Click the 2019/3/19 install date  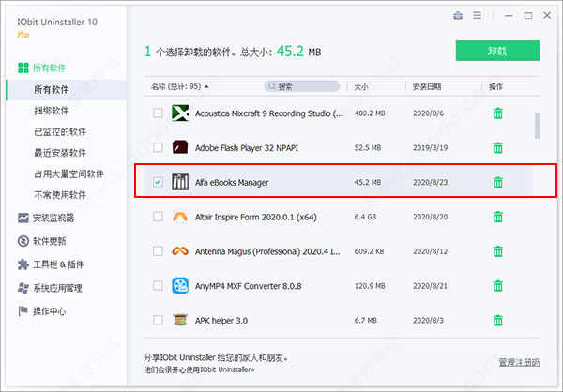[430, 148]
